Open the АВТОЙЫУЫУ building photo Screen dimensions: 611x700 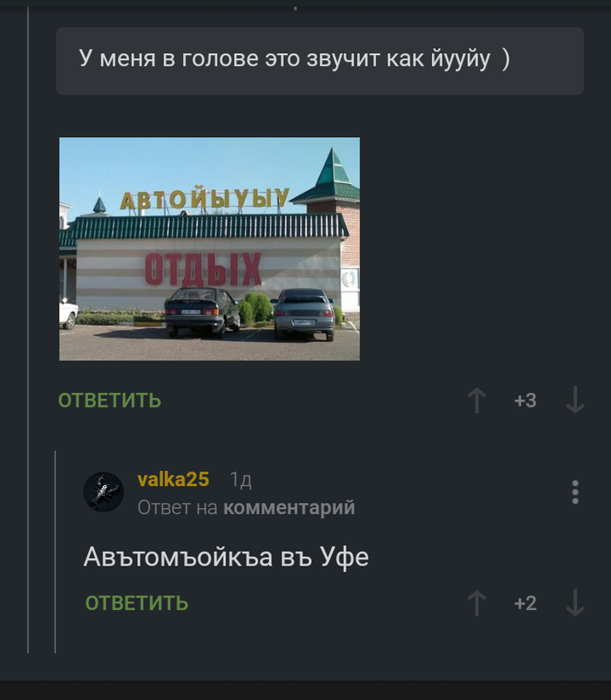(x=209, y=249)
